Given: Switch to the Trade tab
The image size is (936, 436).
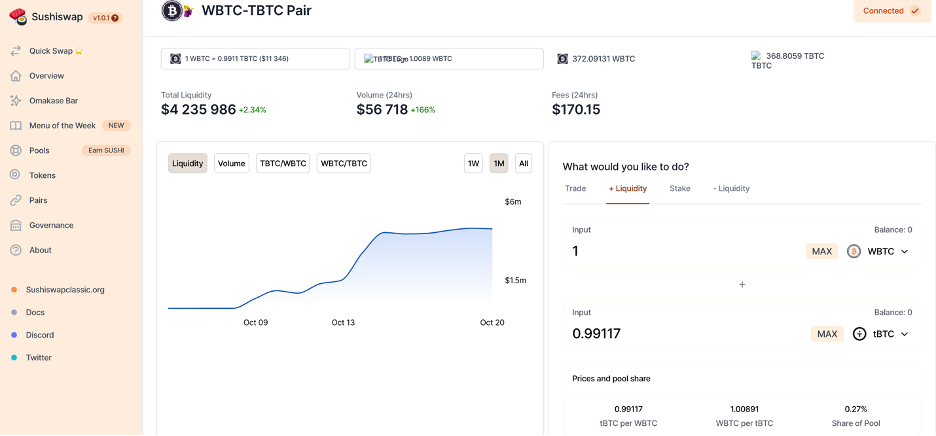Looking at the screenshot, I should tap(575, 188).
